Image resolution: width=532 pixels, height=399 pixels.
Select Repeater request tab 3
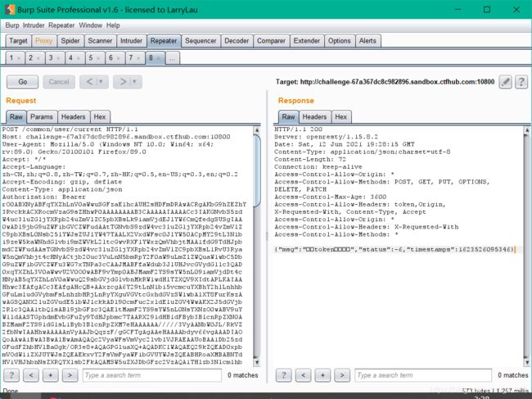51,58
